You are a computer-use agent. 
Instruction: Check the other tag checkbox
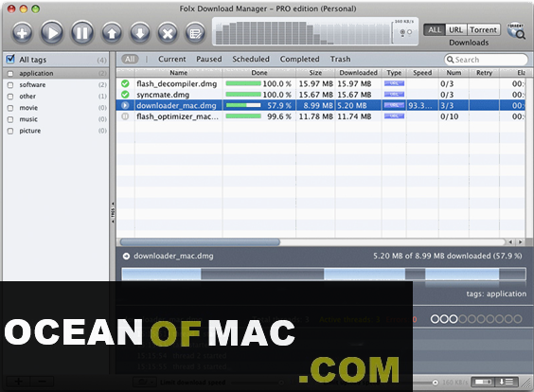point(10,97)
